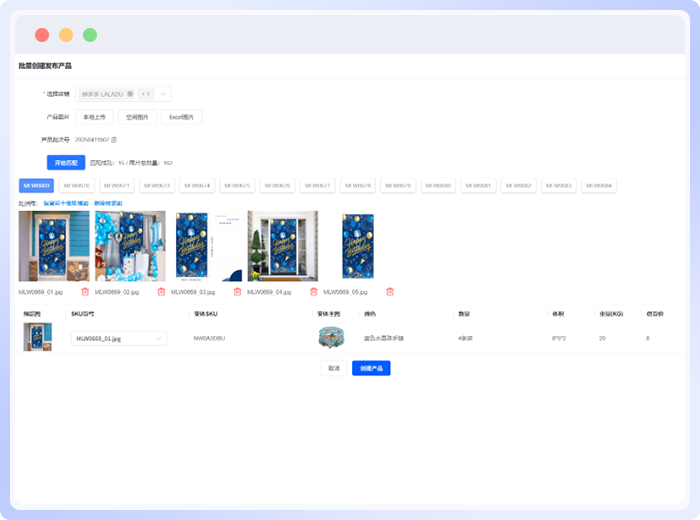
Task: Click the +1 more stores tag
Action: coord(145,94)
